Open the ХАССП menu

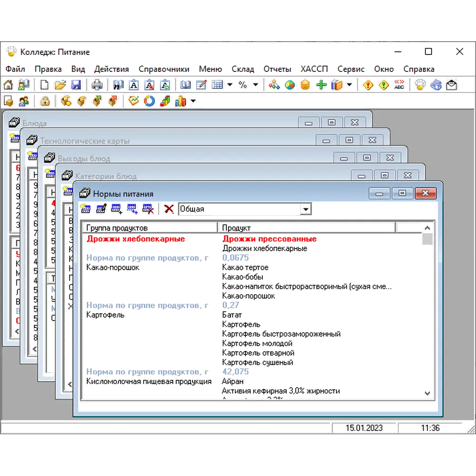[x=314, y=69]
